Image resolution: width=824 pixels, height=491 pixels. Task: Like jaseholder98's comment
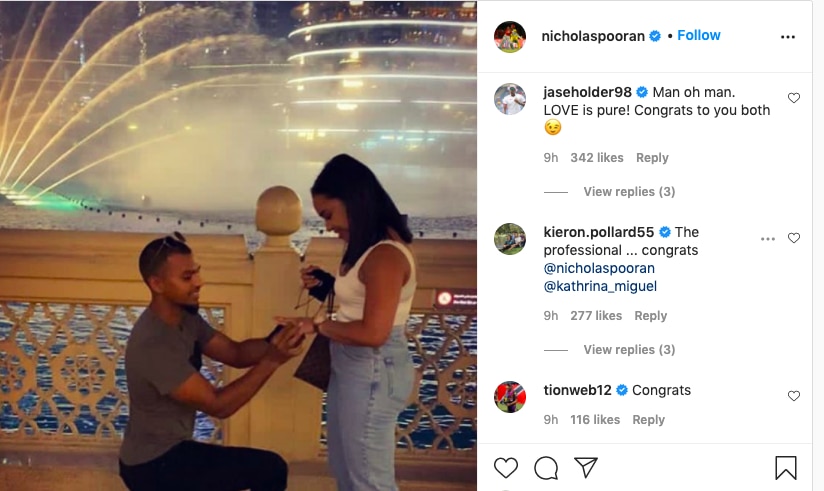click(x=794, y=98)
